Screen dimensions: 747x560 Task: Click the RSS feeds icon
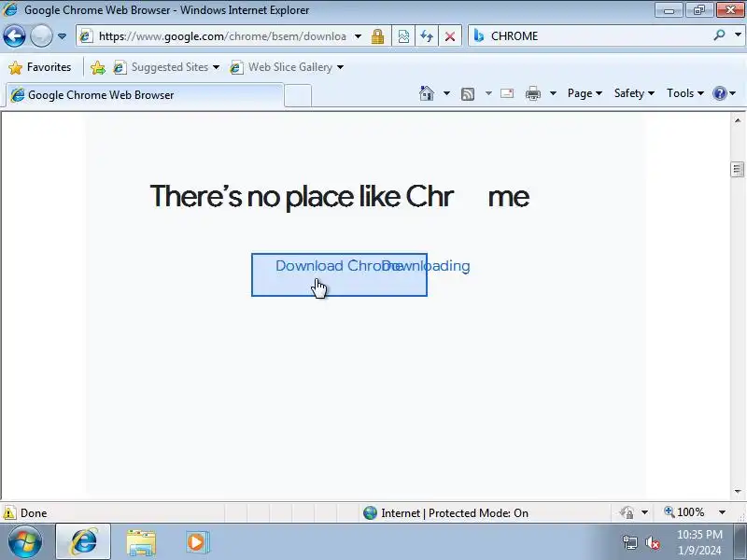468,94
